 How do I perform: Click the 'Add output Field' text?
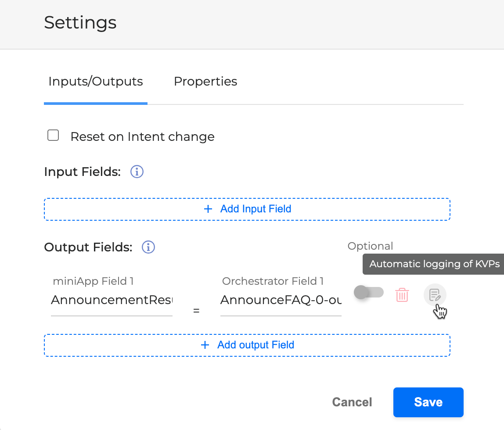(x=256, y=345)
